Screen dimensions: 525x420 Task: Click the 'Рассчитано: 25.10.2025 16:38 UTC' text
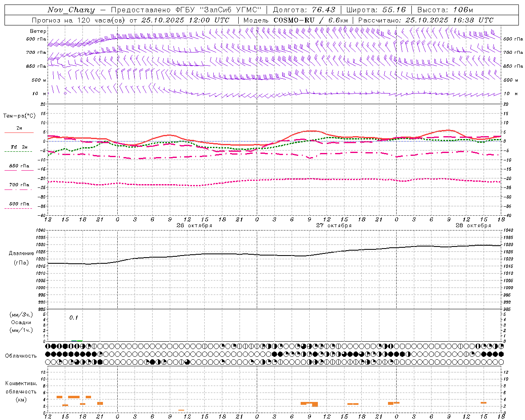[426, 20]
